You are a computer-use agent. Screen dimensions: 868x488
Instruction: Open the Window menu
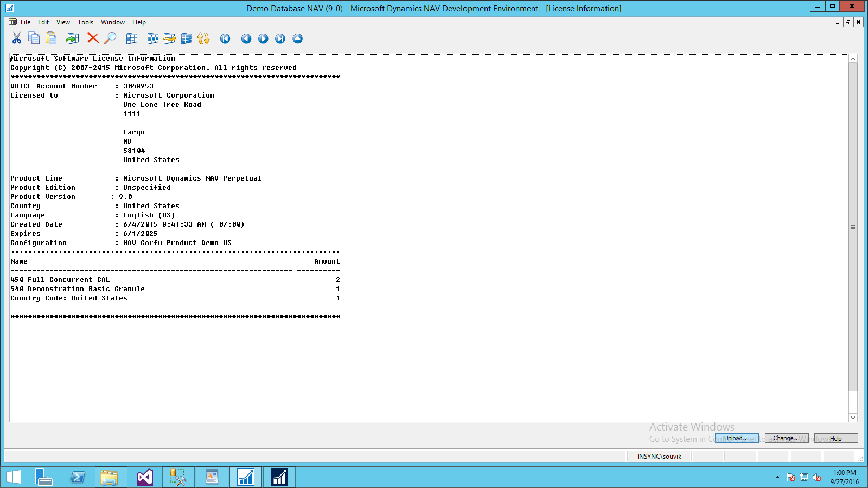click(x=113, y=22)
